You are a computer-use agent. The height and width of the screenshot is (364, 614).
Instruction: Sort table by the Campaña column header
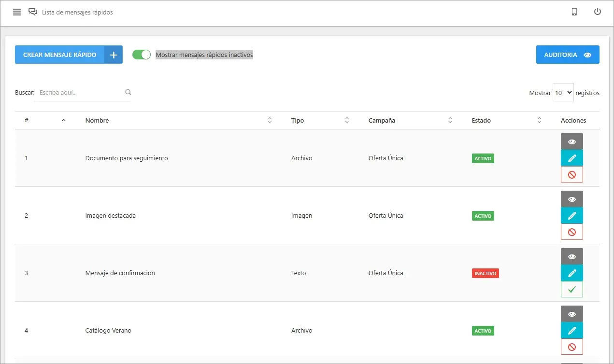point(382,120)
